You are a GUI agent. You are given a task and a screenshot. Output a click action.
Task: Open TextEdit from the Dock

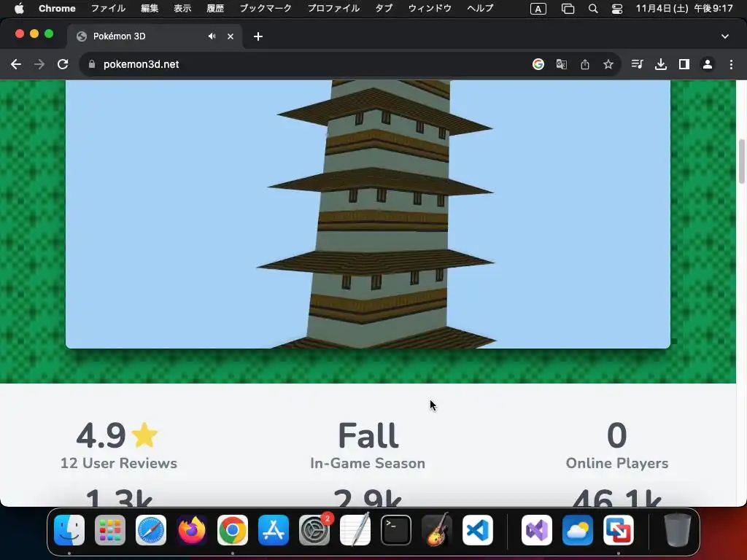tap(355, 530)
